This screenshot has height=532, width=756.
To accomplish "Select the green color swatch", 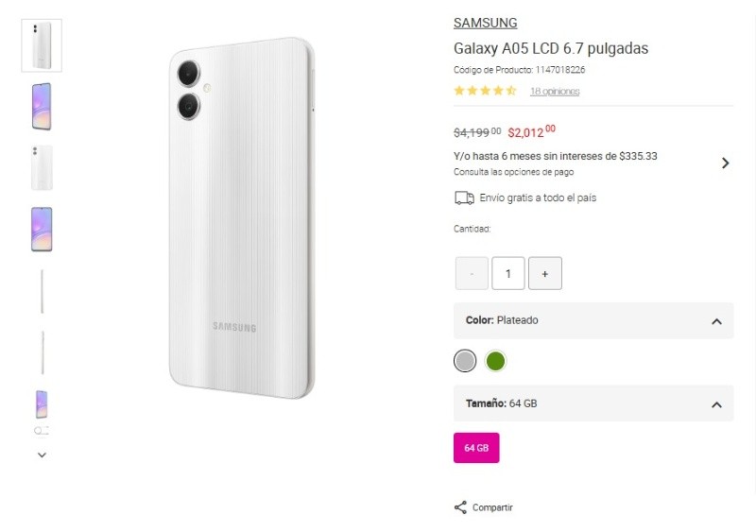I will point(495,361).
